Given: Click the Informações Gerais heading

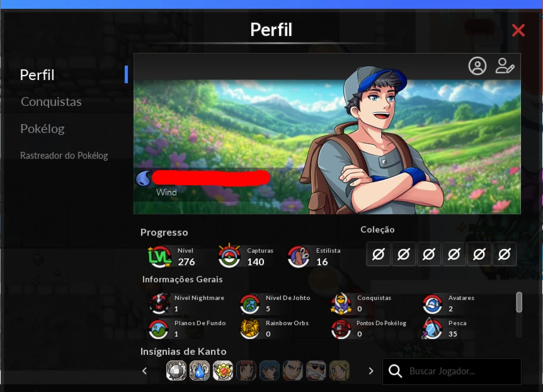Looking at the screenshot, I should tap(182, 279).
